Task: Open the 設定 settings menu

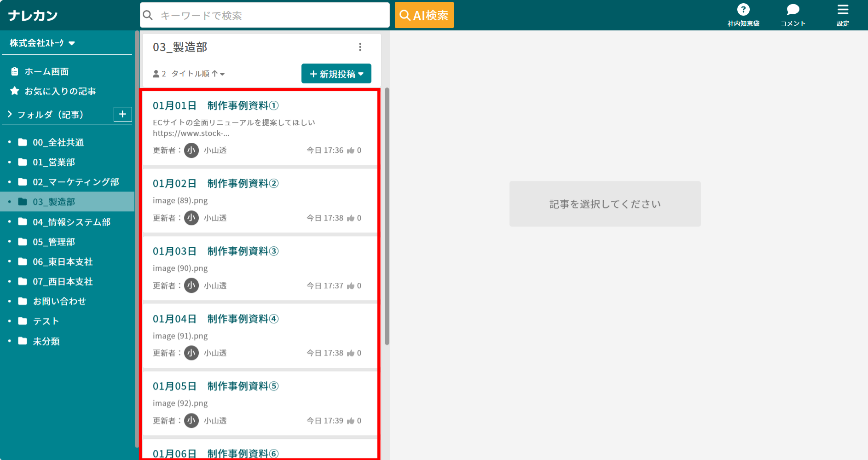Action: tap(843, 8)
